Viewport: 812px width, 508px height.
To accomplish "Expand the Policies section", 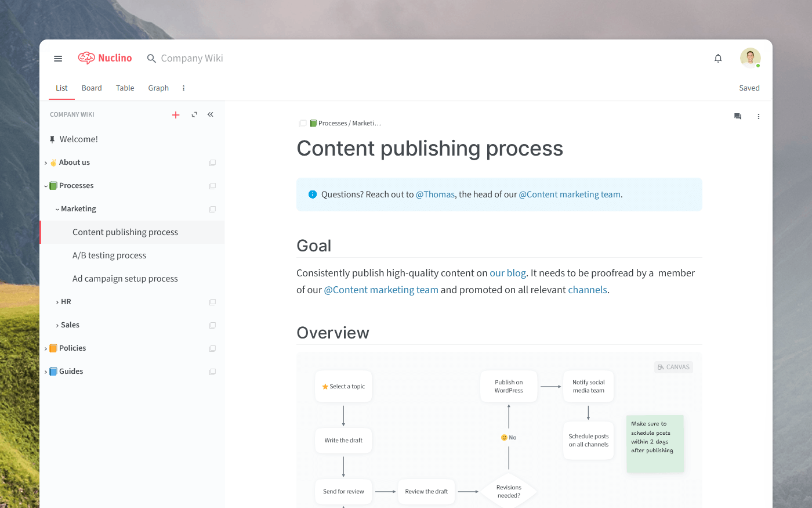I will (46, 349).
